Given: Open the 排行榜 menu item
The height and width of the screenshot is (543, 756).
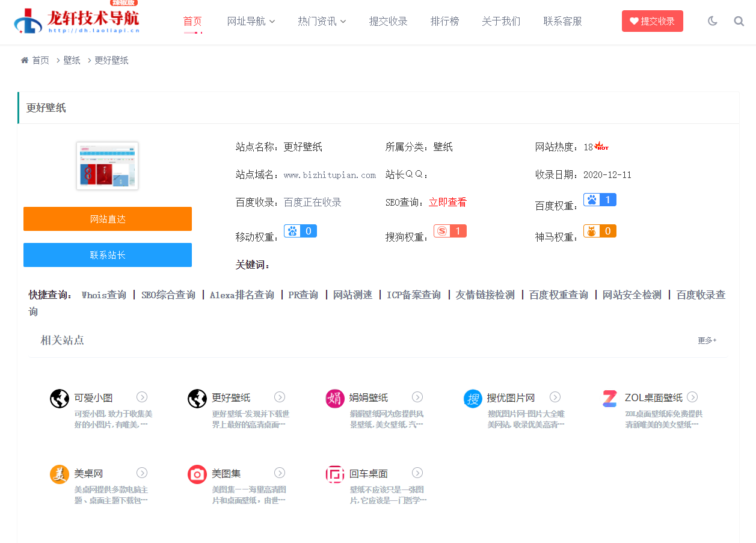Looking at the screenshot, I should [x=445, y=21].
